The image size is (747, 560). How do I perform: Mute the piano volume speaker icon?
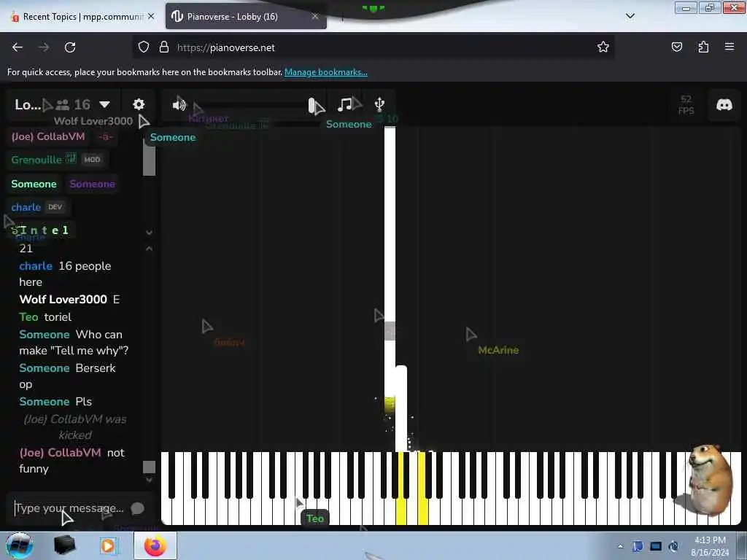pyautogui.click(x=179, y=104)
